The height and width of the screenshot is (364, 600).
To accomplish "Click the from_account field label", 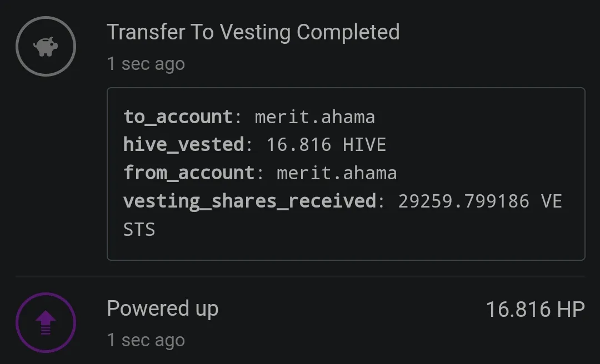I will [189, 173].
